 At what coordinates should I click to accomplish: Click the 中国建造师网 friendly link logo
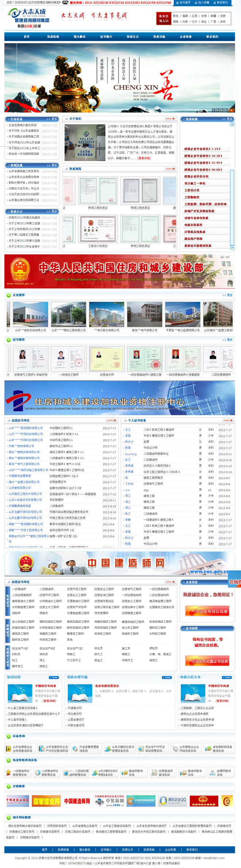pyautogui.click(x=77, y=801)
